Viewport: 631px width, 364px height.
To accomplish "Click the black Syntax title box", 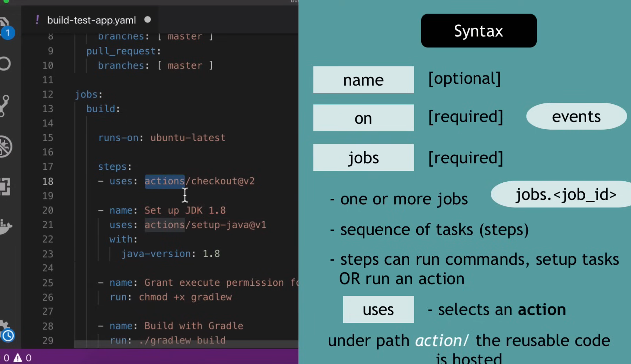I will 478,31.
